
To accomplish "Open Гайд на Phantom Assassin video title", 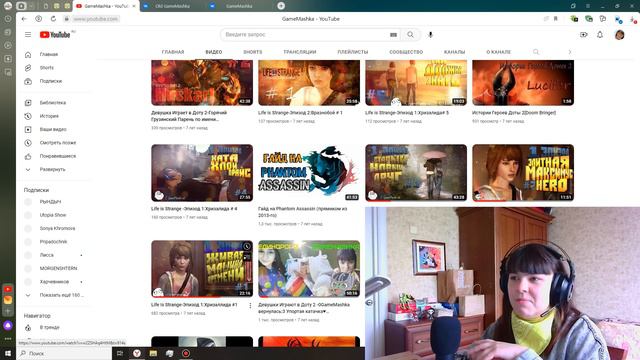I will [x=302, y=211].
